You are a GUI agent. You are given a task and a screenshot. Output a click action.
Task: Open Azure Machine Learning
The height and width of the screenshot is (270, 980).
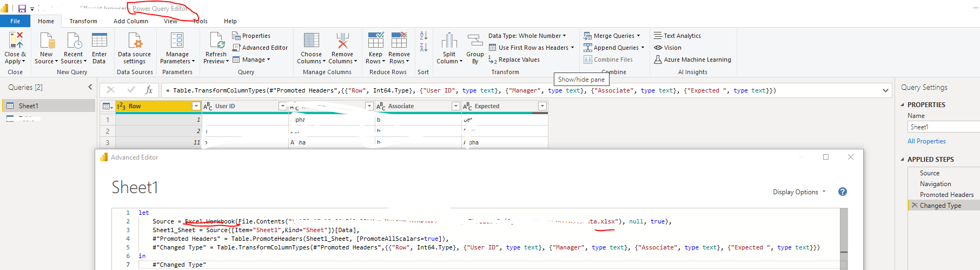[692, 60]
